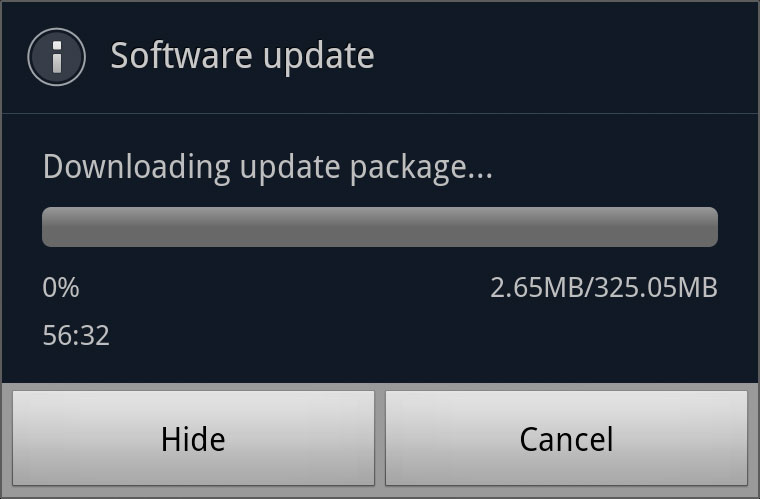The height and width of the screenshot is (499, 760).
Task: Click the letter i inside the info circle
Action: (x=57, y=57)
